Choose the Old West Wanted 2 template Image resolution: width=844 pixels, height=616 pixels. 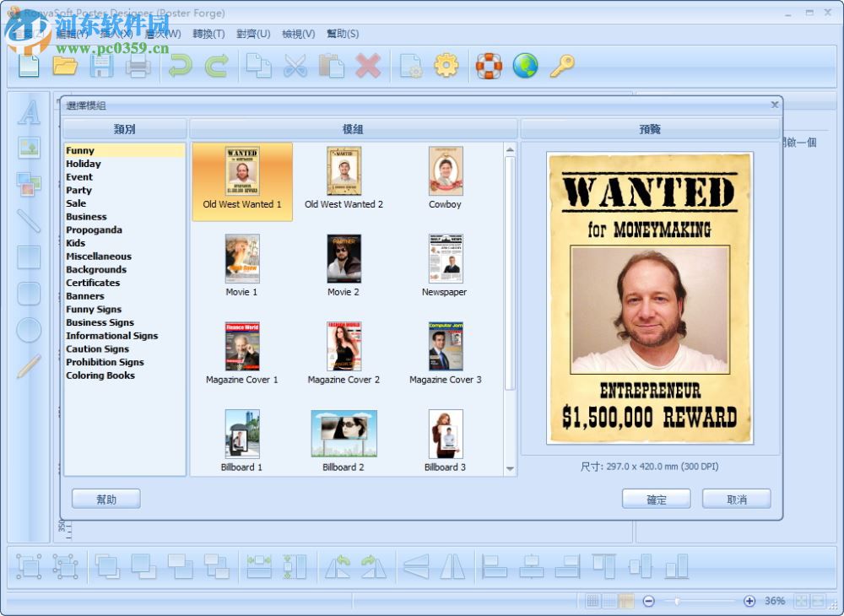[x=344, y=181]
